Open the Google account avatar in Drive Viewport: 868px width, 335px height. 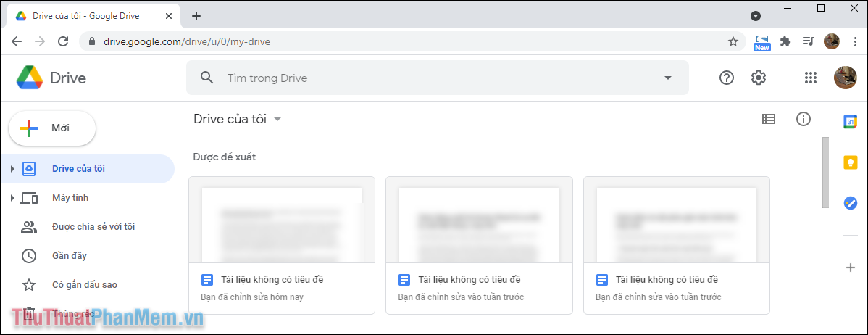pos(845,78)
